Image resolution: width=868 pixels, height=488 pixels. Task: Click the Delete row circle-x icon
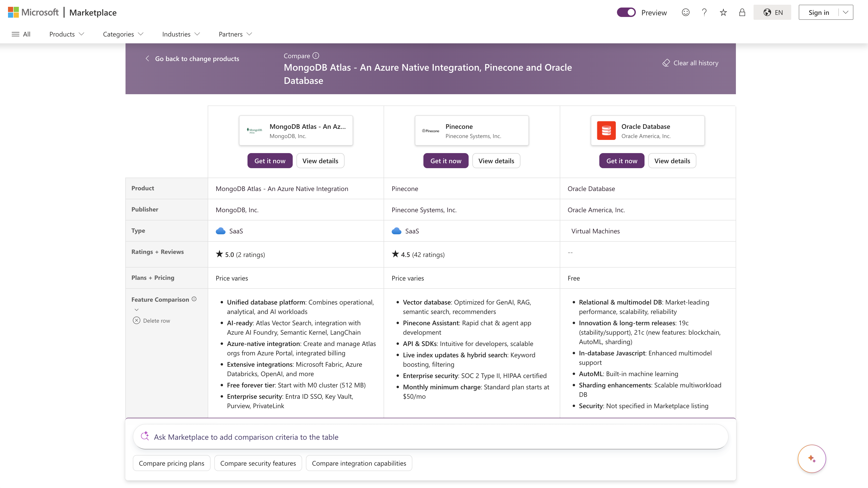click(x=137, y=321)
